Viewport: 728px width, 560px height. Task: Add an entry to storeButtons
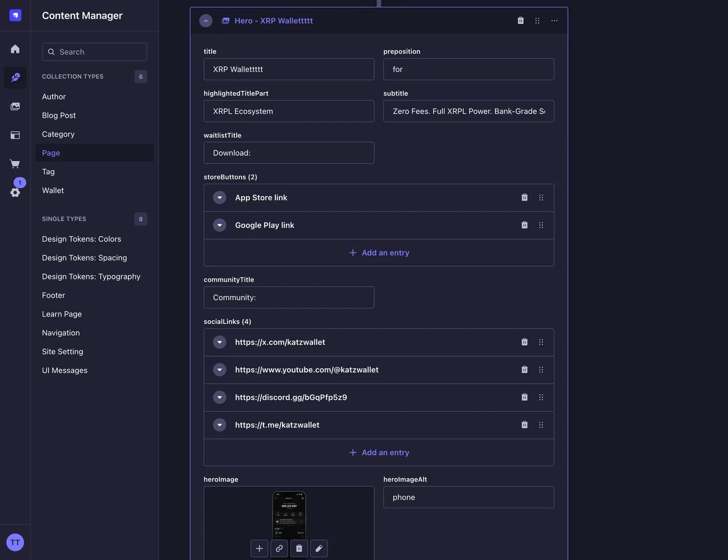point(379,253)
